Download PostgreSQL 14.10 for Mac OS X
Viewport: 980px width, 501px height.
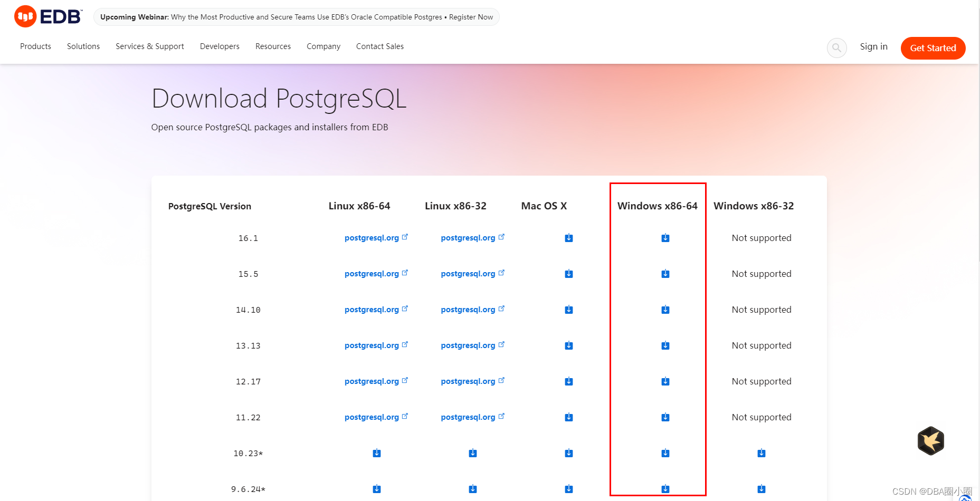[x=569, y=310]
